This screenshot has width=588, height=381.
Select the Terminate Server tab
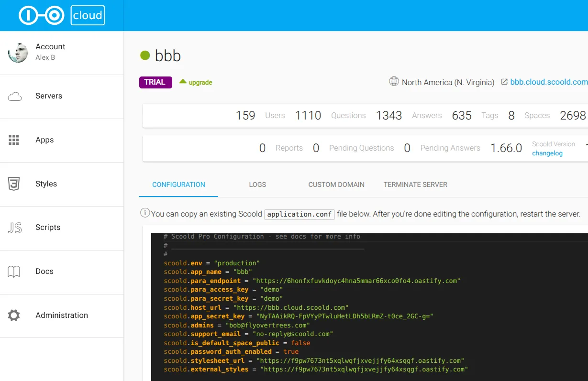coord(415,185)
